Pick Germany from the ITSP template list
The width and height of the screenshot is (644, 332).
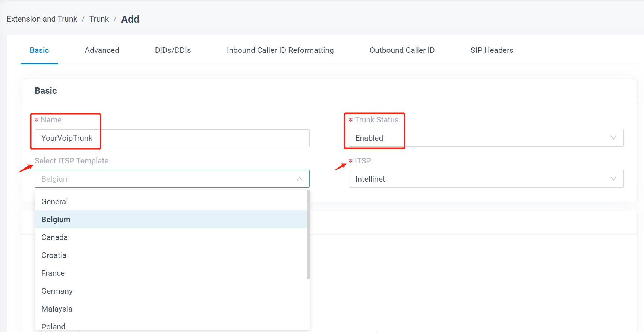57,291
